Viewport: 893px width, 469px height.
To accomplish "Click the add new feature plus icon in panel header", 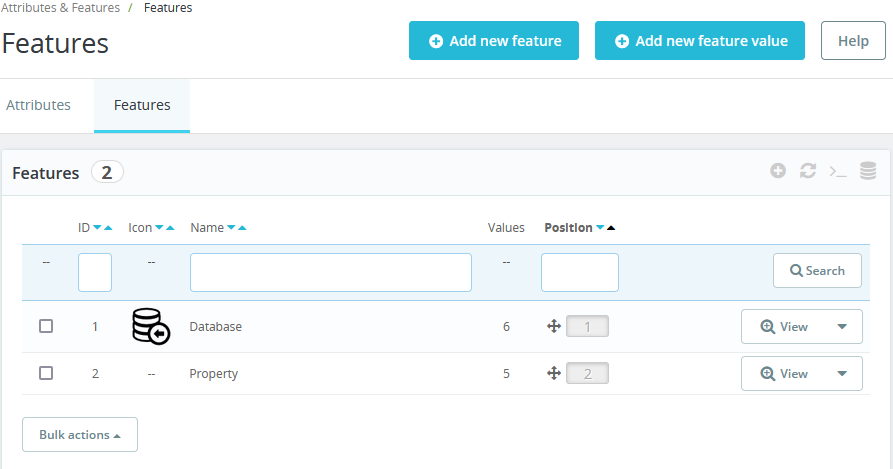I will pyautogui.click(x=778, y=171).
